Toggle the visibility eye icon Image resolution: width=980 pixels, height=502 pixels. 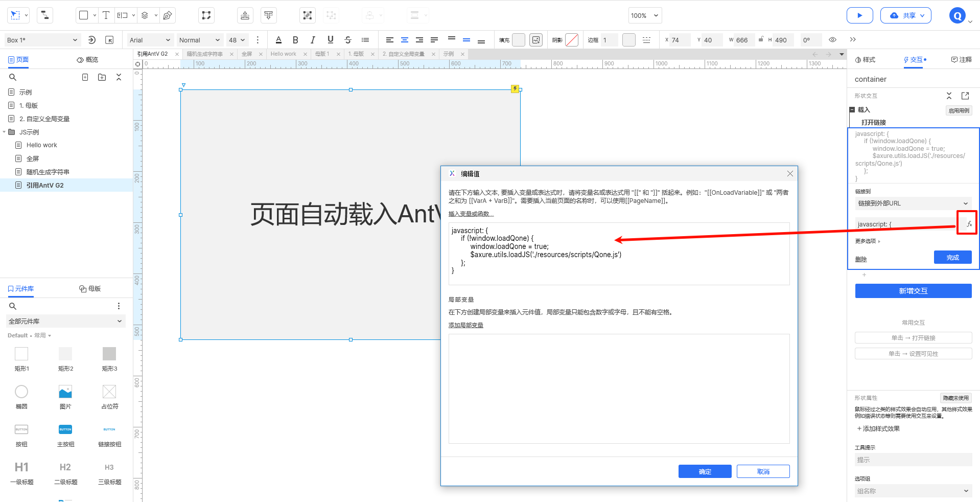(832, 40)
